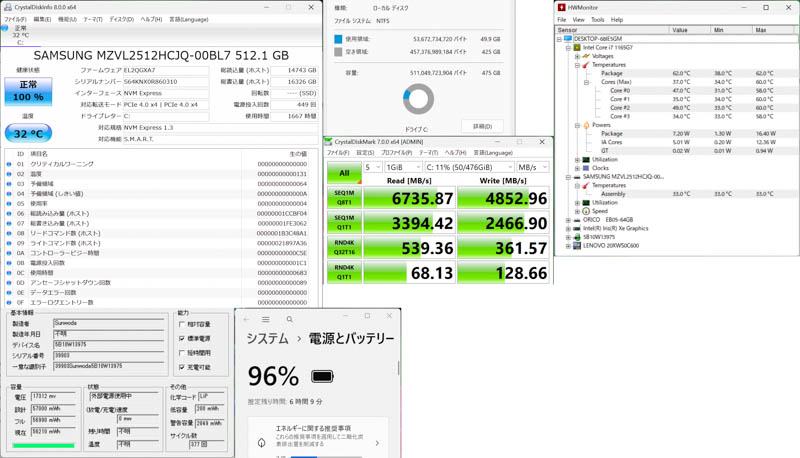Click the green All benchmark button
Image resolution: width=800 pixels, height=458 pixels.
click(x=344, y=173)
